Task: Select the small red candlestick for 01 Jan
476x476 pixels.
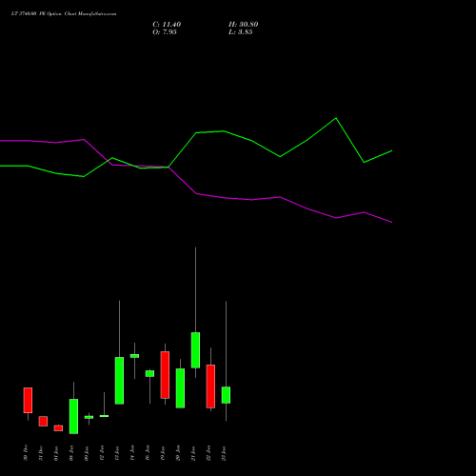Action: 58,428
